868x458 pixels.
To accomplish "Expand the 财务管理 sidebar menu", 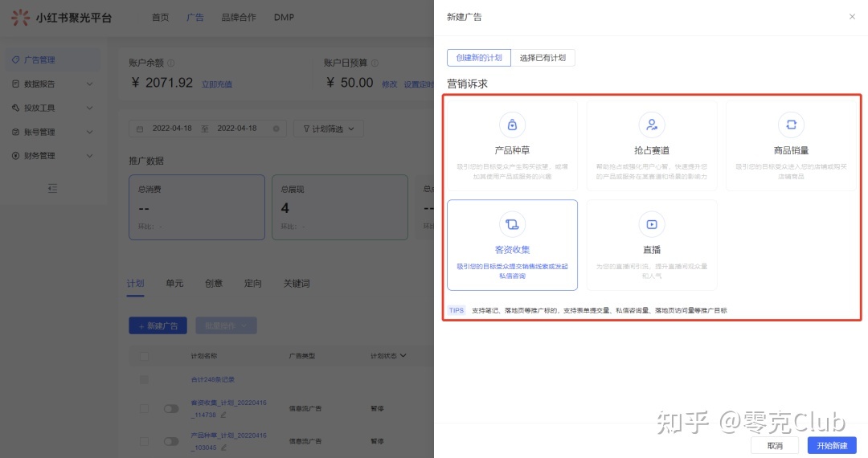I will click(x=90, y=156).
